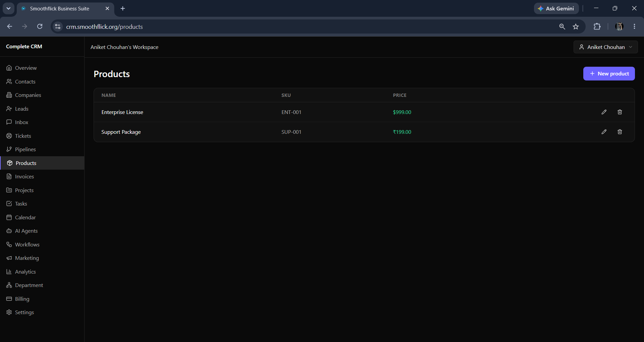The image size is (644, 342).
Task: Click the Tasks checkbox icon
Action: point(9,204)
